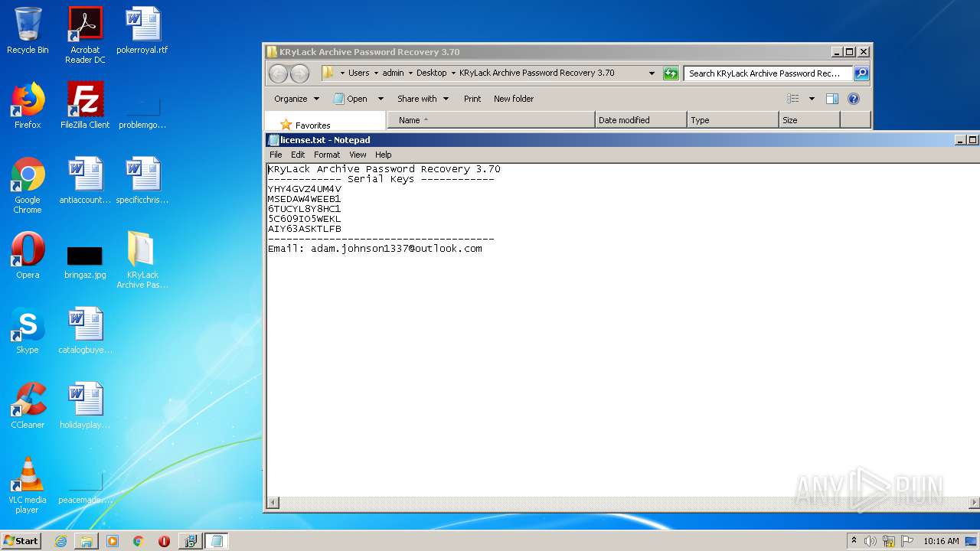This screenshot has height=551, width=980.
Task: Click the Explorer search input field
Action: coord(768,73)
